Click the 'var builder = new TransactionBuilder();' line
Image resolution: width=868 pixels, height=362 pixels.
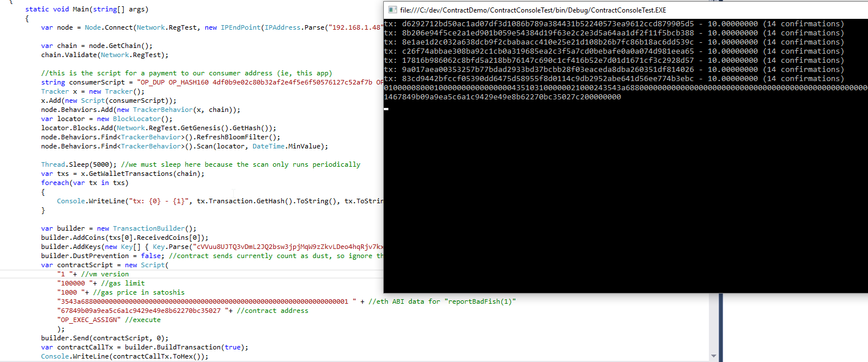119,228
